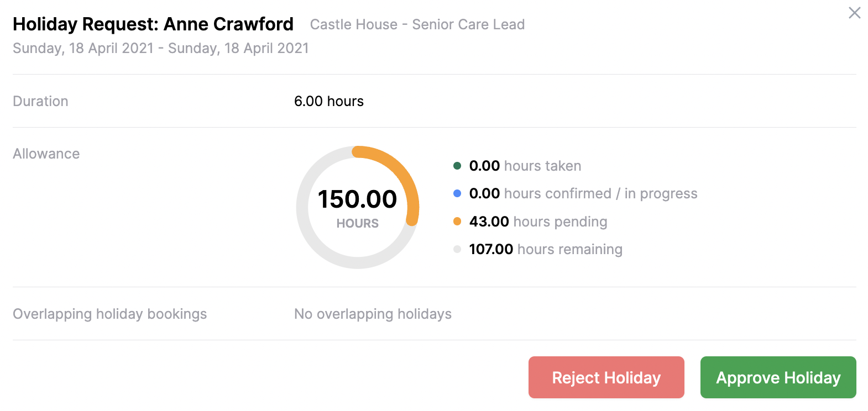
Task: Click the 'Overlapping holiday bookings' label
Action: (109, 314)
